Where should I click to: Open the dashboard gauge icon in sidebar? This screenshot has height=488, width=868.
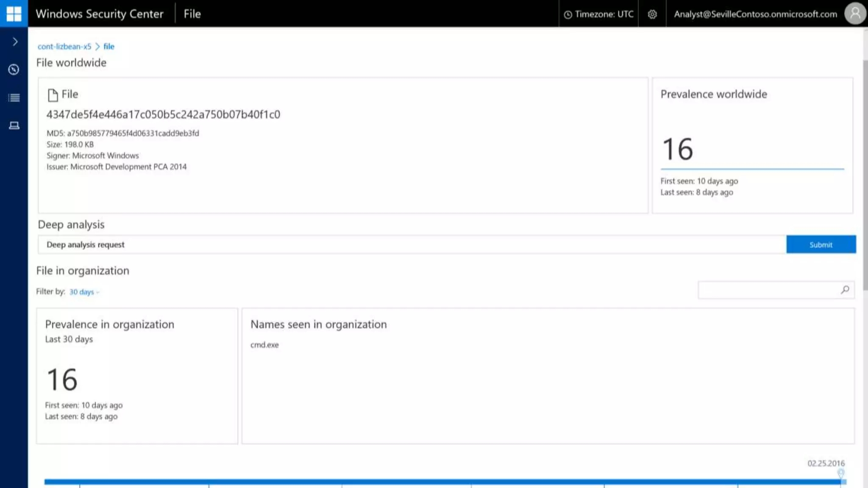14,69
